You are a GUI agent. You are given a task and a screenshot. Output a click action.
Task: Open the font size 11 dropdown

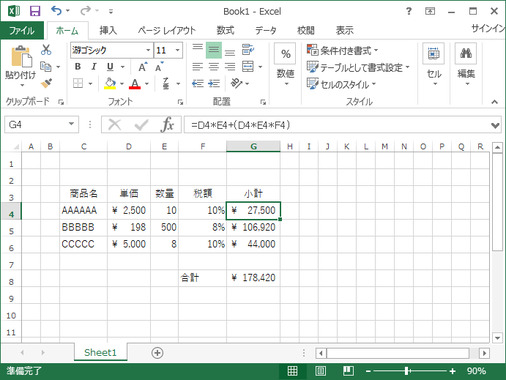178,50
